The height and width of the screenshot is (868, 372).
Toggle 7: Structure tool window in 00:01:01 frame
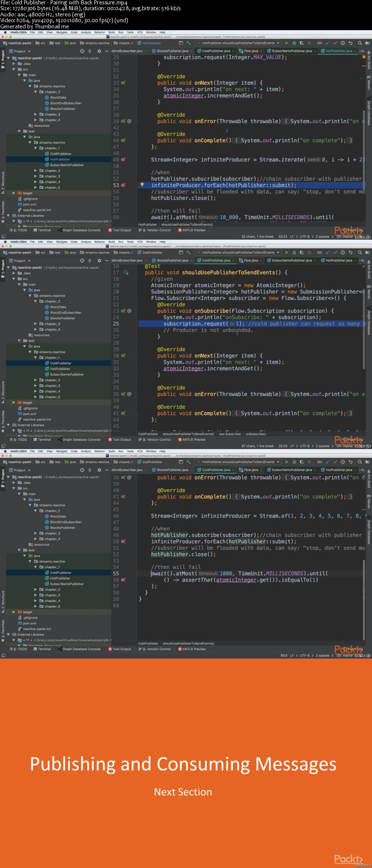3,183
